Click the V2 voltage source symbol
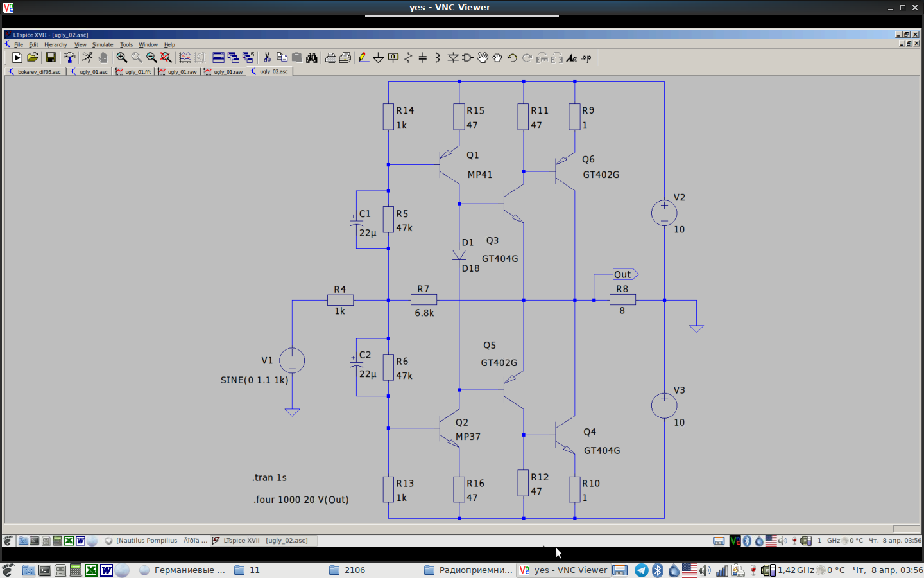The height and width of the screenshot is (578, 924). (664, 213)
